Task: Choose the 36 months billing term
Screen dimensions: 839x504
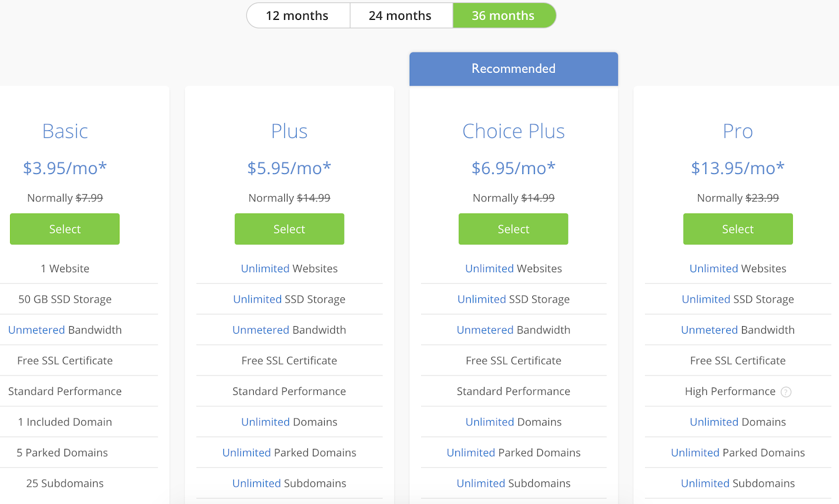Action: click(504, 16)
